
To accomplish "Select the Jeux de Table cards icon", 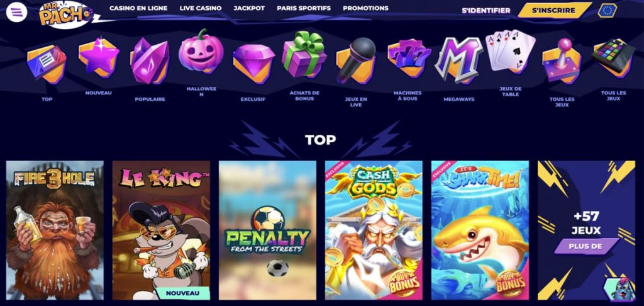I will [x=511, y=52].
